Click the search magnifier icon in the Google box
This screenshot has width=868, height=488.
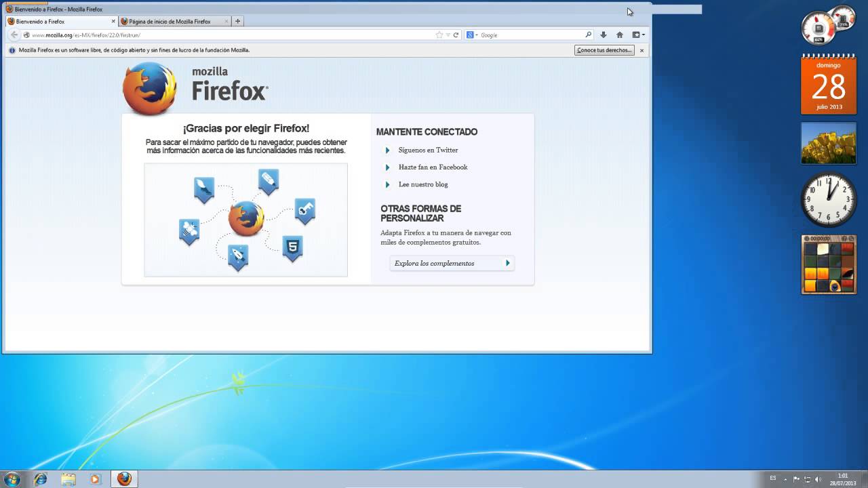(x=588, y=35)
